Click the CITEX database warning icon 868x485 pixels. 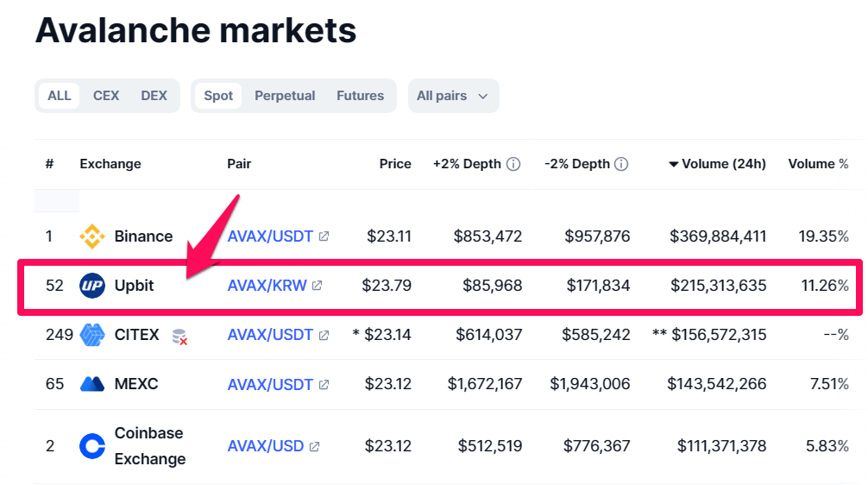(x=179, y=337)
